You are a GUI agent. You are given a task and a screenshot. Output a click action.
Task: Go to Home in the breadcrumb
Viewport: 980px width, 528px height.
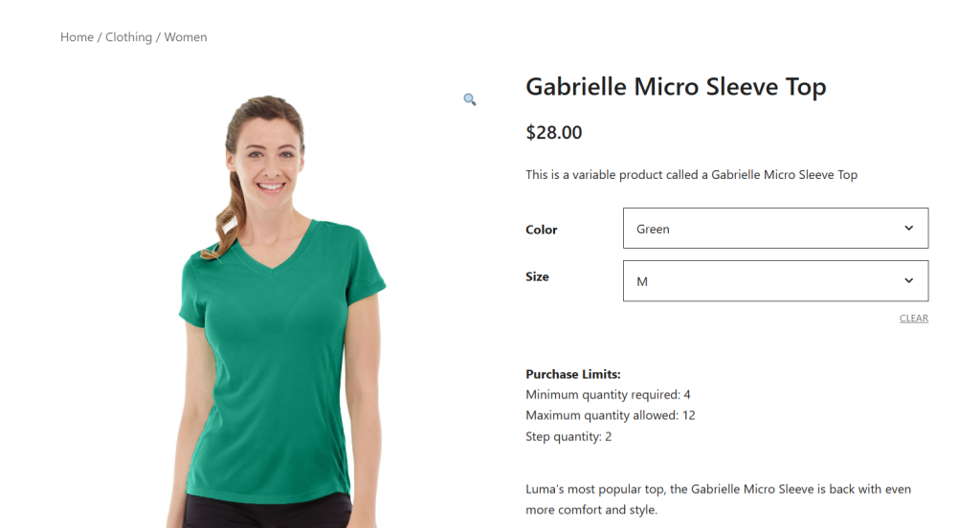(77, 37)
